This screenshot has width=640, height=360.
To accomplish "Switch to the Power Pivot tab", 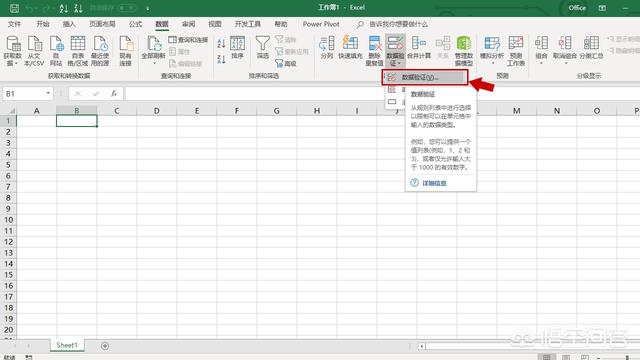I will 321,24.
